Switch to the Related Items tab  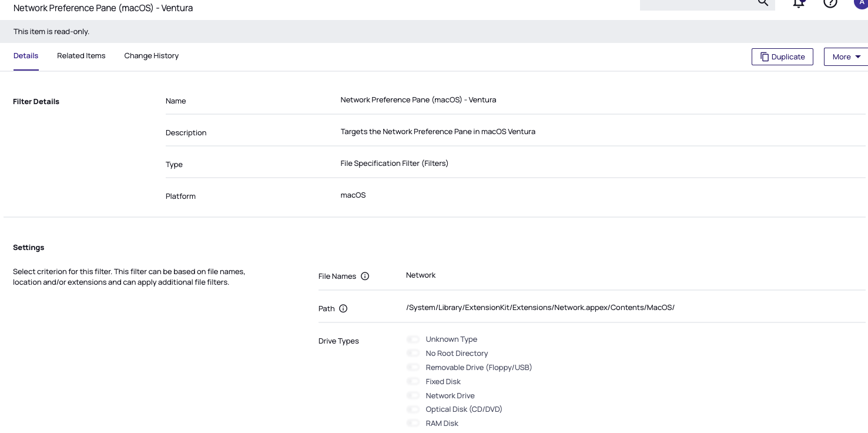pos(81,56)
